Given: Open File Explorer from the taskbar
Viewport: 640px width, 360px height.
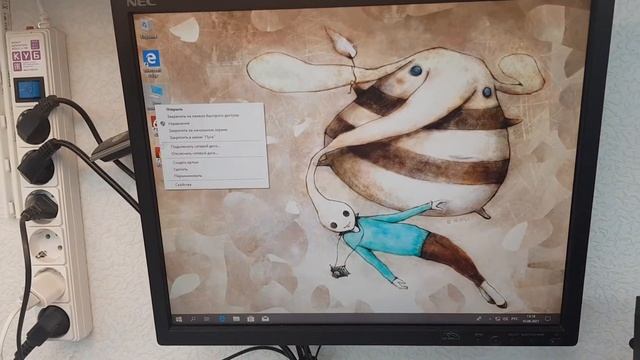Looking at the screenshot, I should 236,319.
